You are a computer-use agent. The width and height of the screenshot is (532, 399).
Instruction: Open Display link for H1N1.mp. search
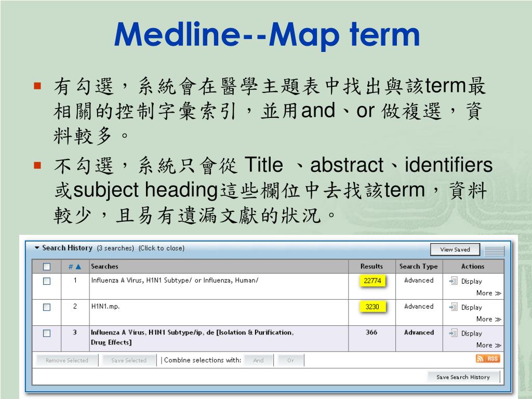tap(471, 308)
